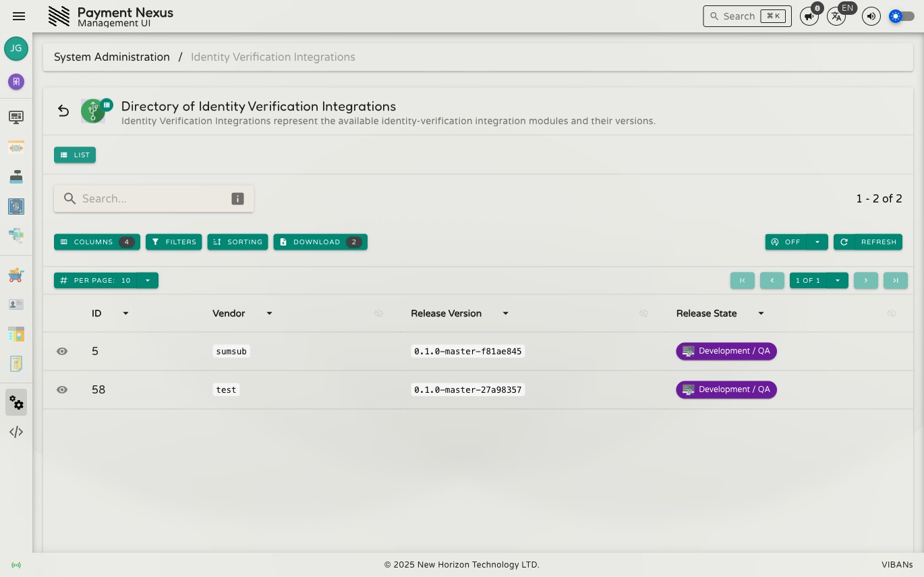Screen dimensions: 924x577
Task: Click the green connection status icon
Action: click(16, 565)
